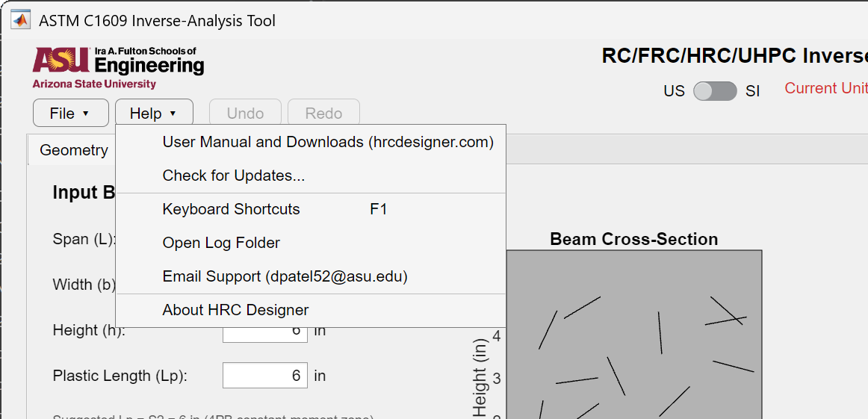
Task: Select Email Support (dpatel52@asu.edu)
Action: coord(311,276)
